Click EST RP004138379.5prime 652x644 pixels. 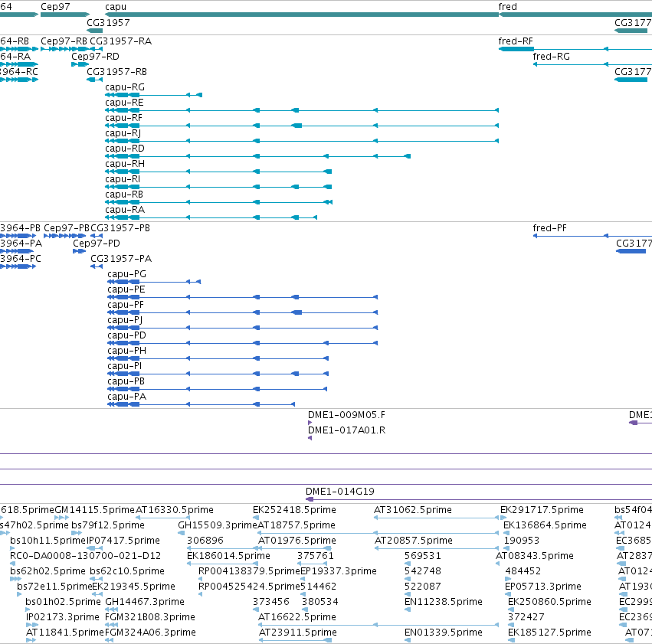tap(249, 571)
